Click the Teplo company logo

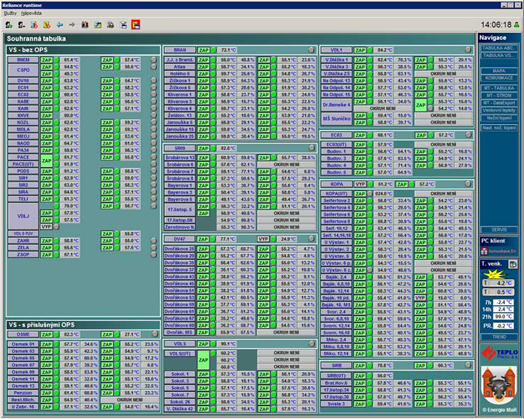pyautogui.click(x=500, y=353)
